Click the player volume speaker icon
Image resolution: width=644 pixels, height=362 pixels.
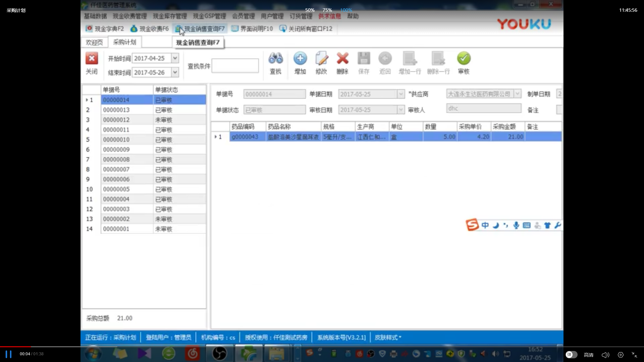[x=605, y=355]
